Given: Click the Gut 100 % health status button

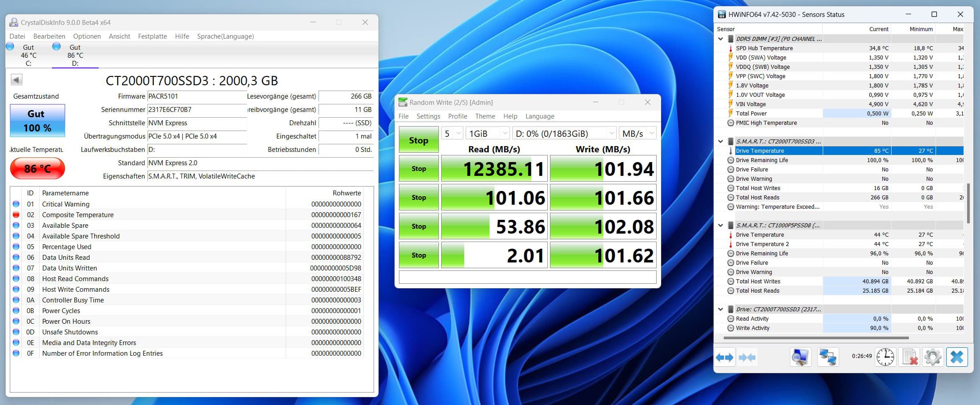Looking at the screenshot, I should (37, 120).
